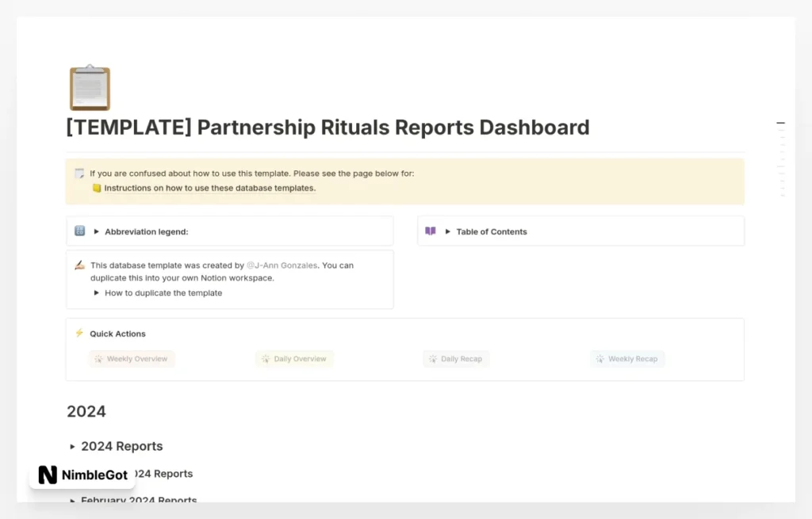Screen dimensions: 812x519
Task: Click the Weekly Recap quick action
Action: coord(627,358)
